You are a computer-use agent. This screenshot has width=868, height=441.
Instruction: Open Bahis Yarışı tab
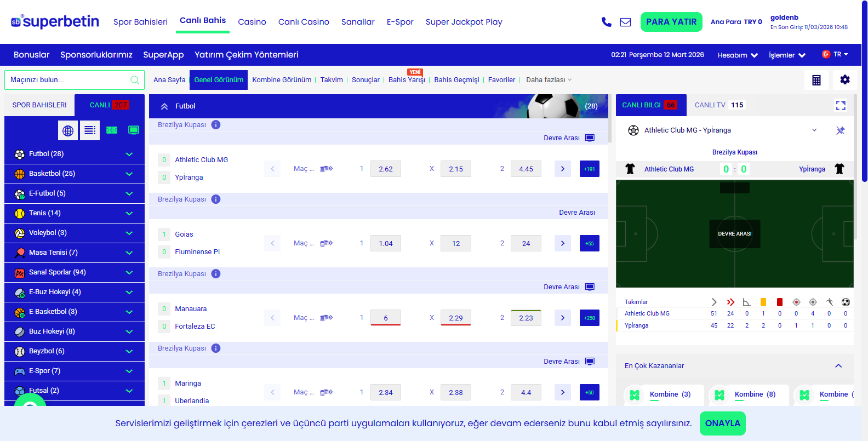(x=407, y=80)
